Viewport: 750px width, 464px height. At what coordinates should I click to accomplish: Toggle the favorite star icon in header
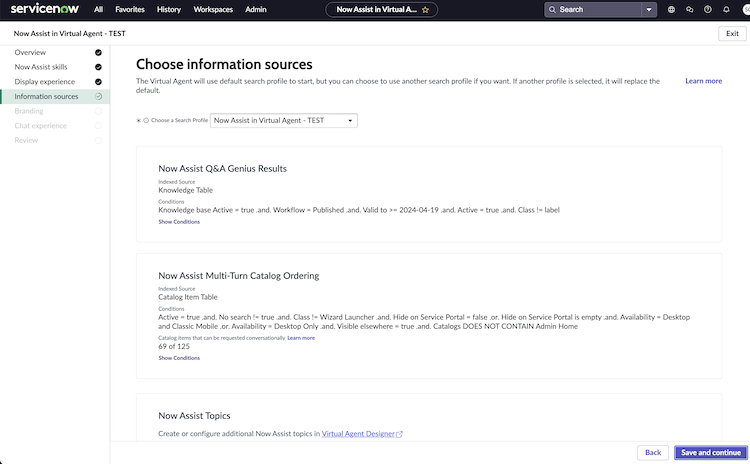425,10
